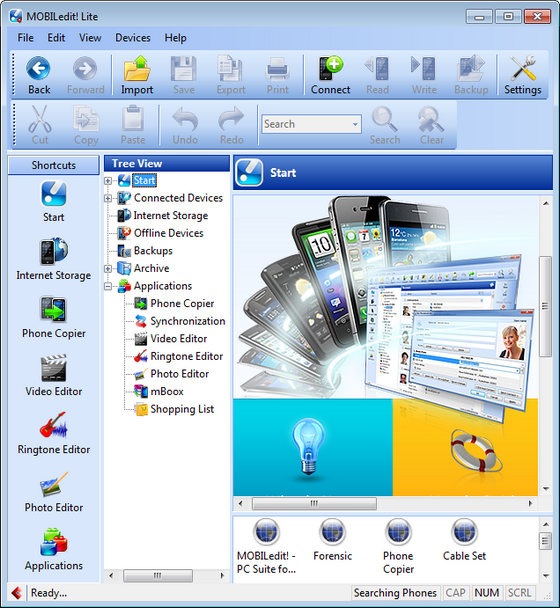The width and height of the screenshot is (560, 608).
Task: Open the Import folder tool
Action: click(137, 75)
